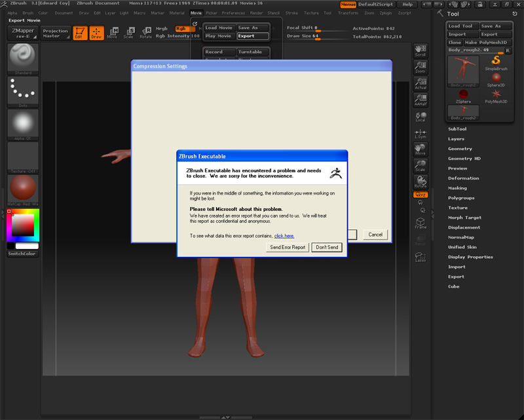
Task: Expand the SubTool sub-palette
Action: click(457, 129)
